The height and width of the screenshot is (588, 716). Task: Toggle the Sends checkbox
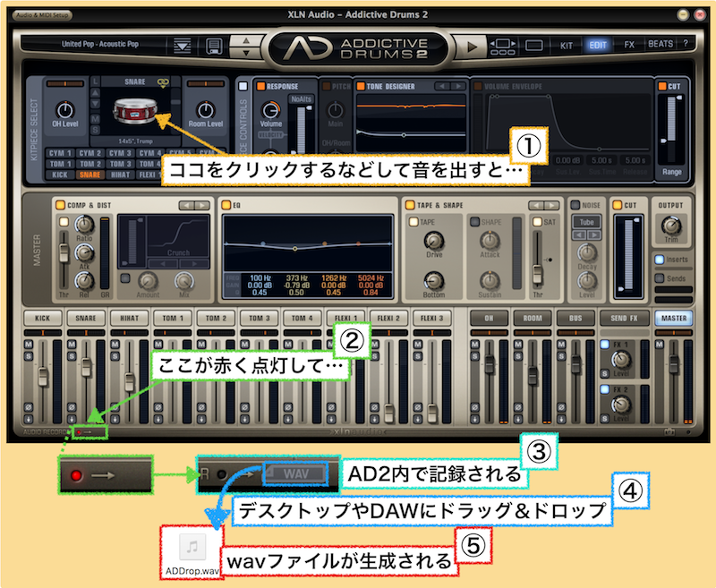660,278
